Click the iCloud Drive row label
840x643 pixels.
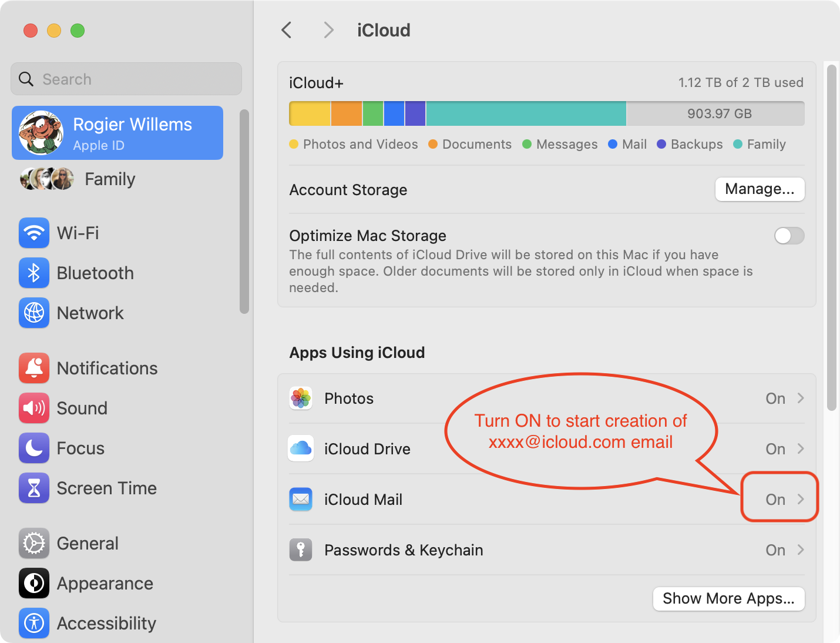click(367, 449)
